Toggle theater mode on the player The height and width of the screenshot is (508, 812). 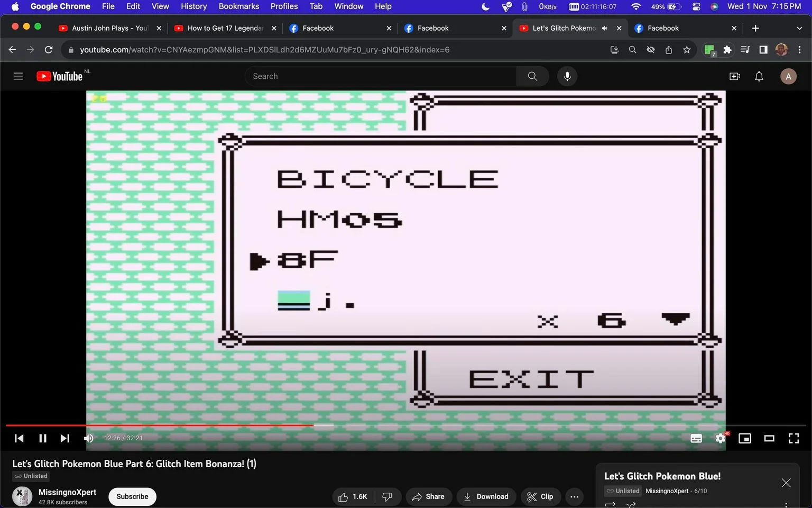point(769,438)
